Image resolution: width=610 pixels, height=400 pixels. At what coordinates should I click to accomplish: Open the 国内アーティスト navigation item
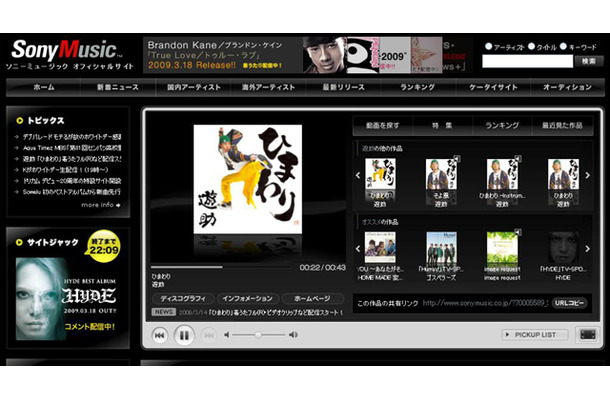pyautogui.click(x=193, y=87)
